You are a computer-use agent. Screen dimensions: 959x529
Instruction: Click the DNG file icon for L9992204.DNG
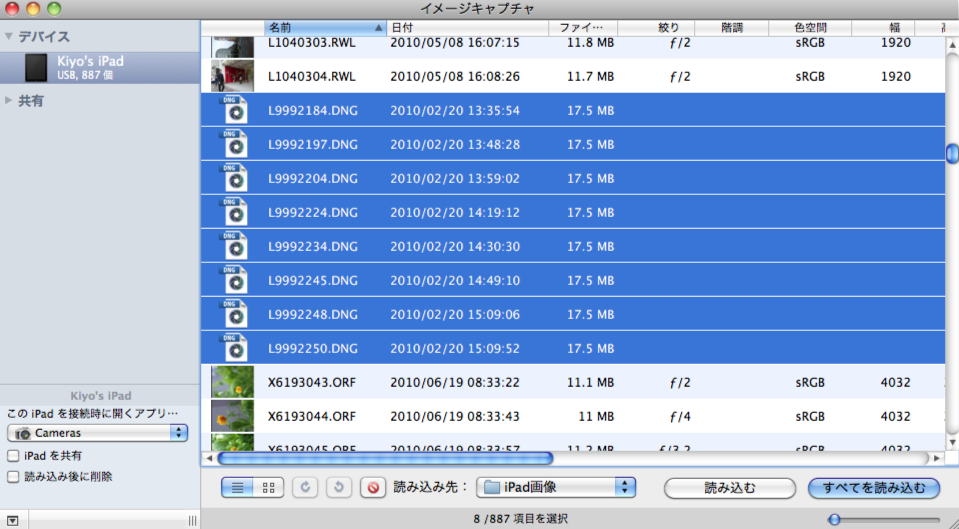(x=233, y=178)
